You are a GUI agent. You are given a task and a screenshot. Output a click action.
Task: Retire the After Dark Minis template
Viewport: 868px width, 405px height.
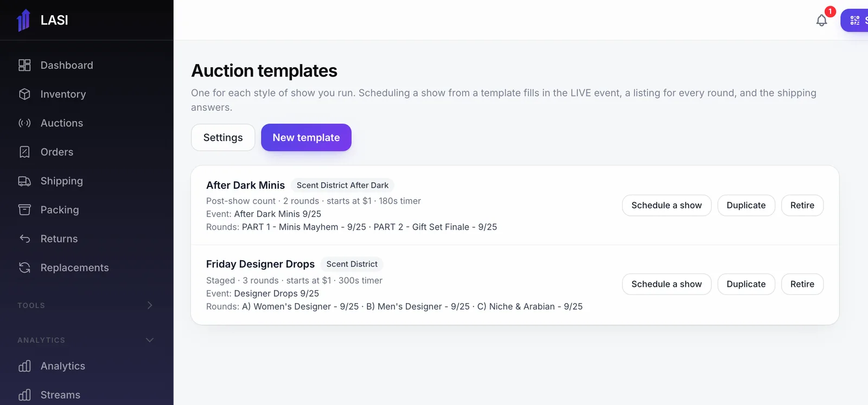(x=802, y=205)
